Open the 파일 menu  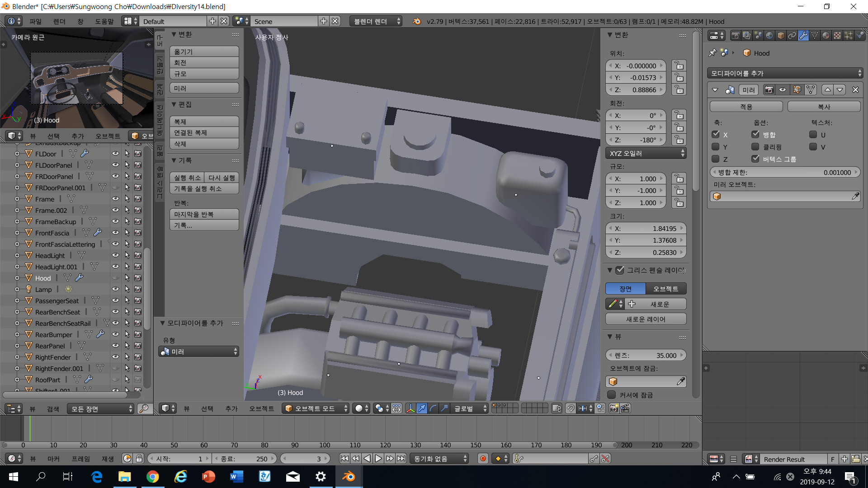35,21
